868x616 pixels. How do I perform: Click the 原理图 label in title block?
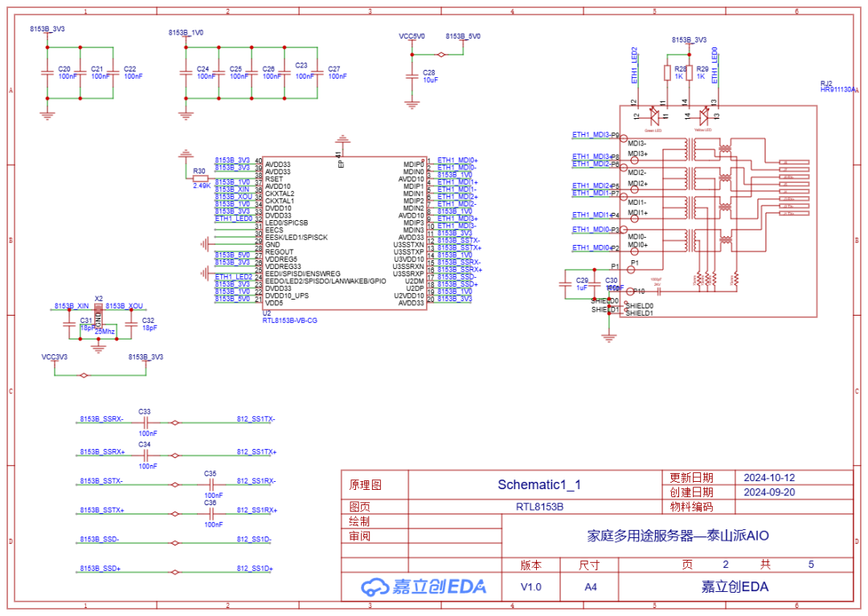(366, 485)
